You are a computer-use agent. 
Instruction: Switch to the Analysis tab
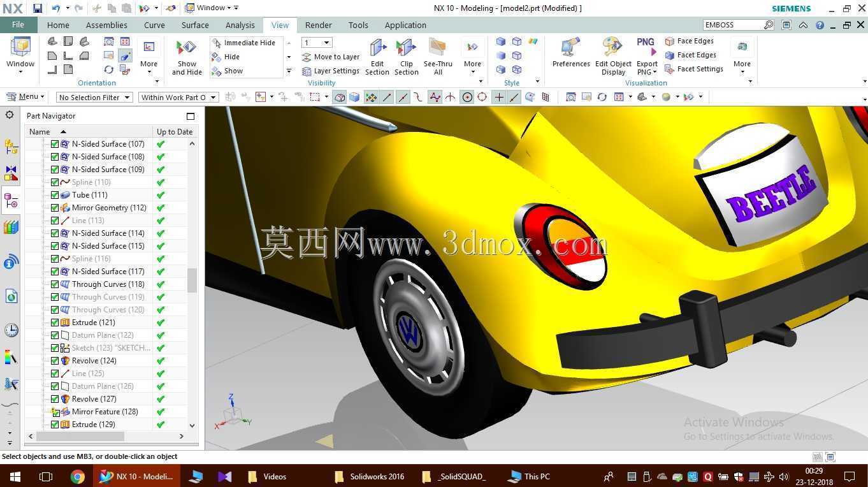click(240, 25)
